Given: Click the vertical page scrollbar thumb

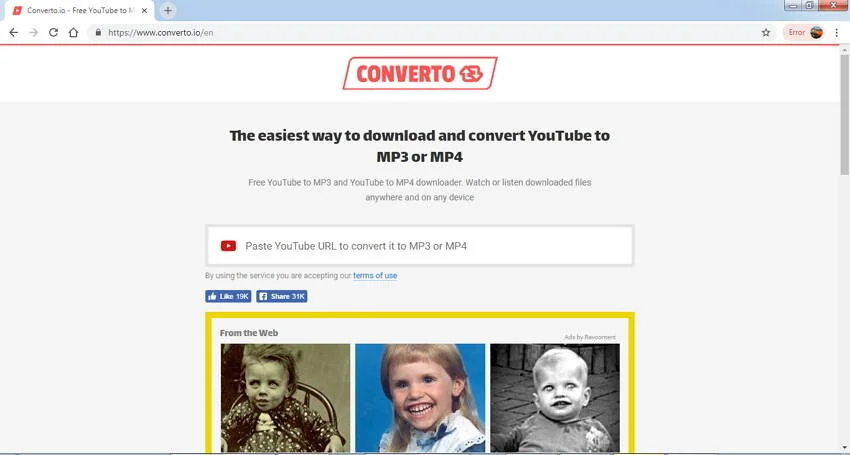Looking at the screenshot, I should click(x=845, y=114).
